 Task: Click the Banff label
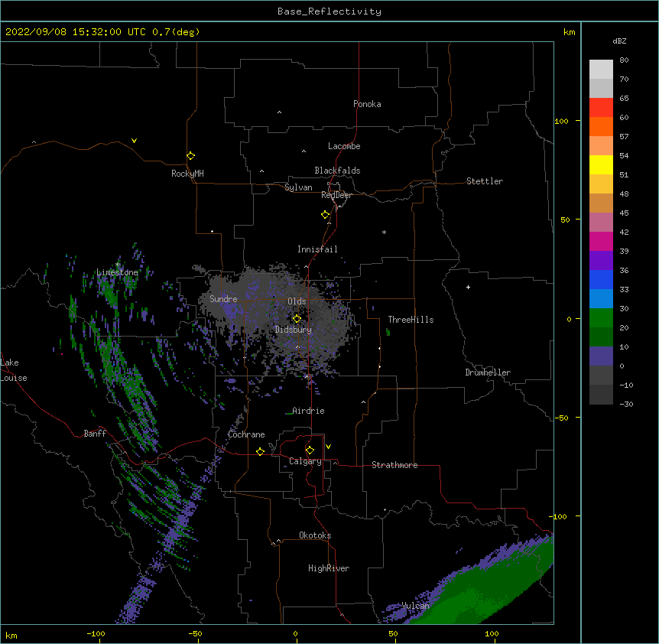coord(95,434)
